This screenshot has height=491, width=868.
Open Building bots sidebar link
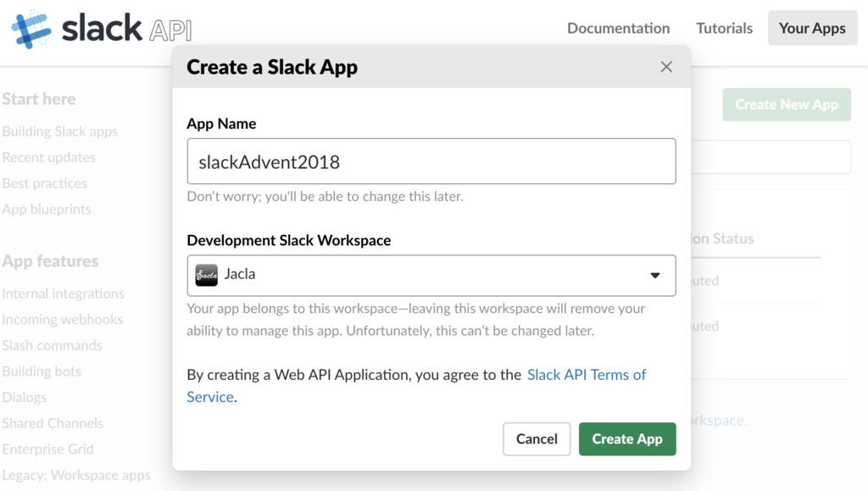click(42, 371)
